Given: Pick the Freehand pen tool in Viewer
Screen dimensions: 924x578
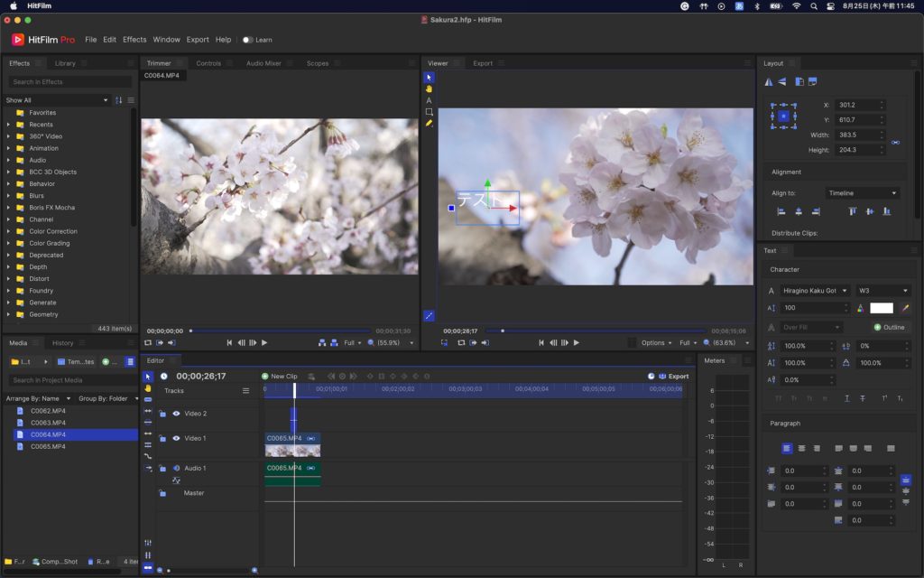Looking at the screenshot, I should pos(429,123).
